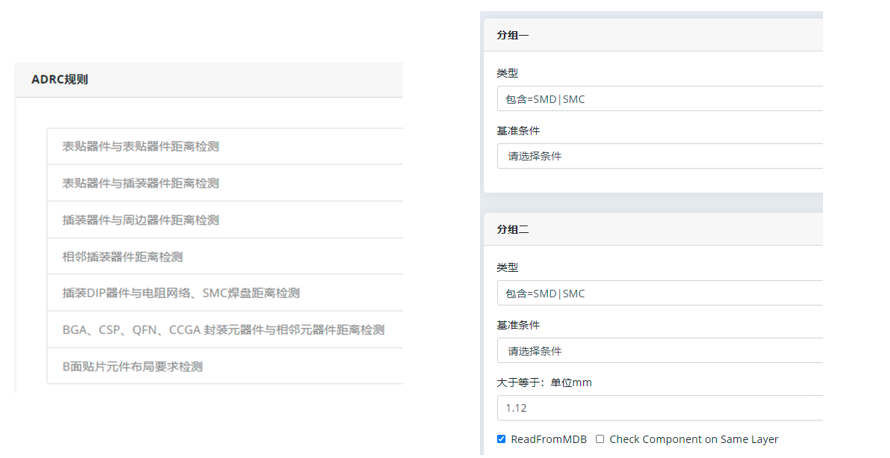
Task: Click the 大于等于 distance field showing 1.12
Action: click(658, 408)
